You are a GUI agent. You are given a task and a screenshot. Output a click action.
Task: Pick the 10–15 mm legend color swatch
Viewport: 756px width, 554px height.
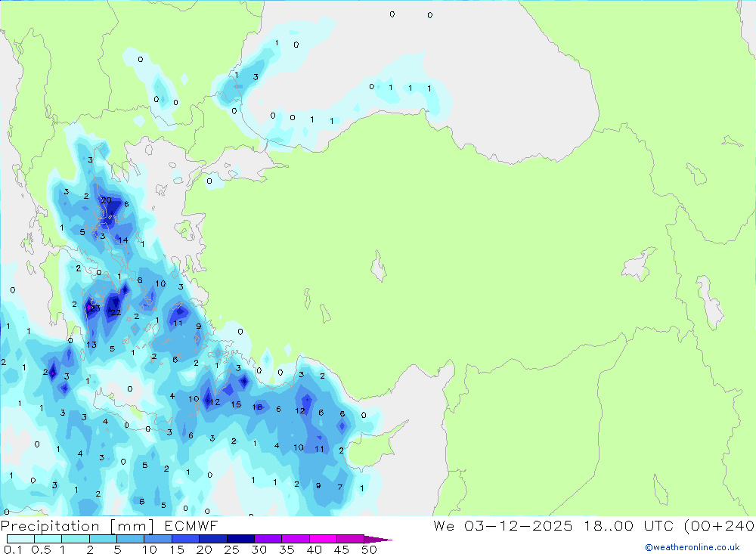click(x=158, y=539)
